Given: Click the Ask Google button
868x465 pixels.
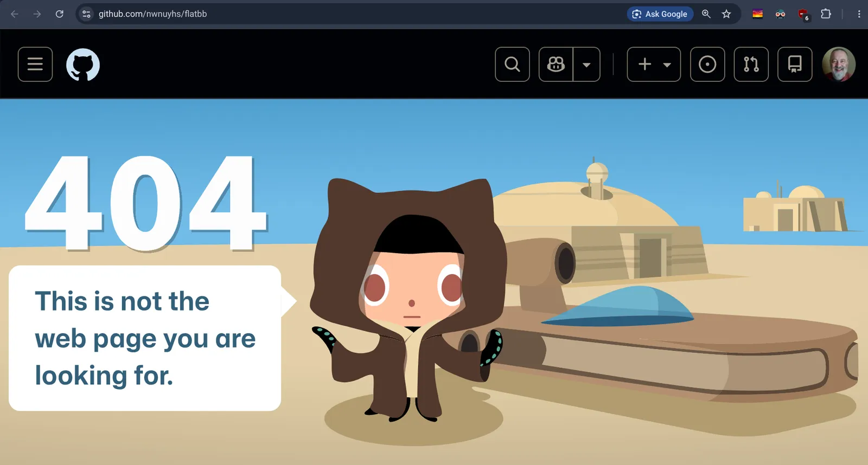Looking at the screenshot, I should (x=660, y=14).
